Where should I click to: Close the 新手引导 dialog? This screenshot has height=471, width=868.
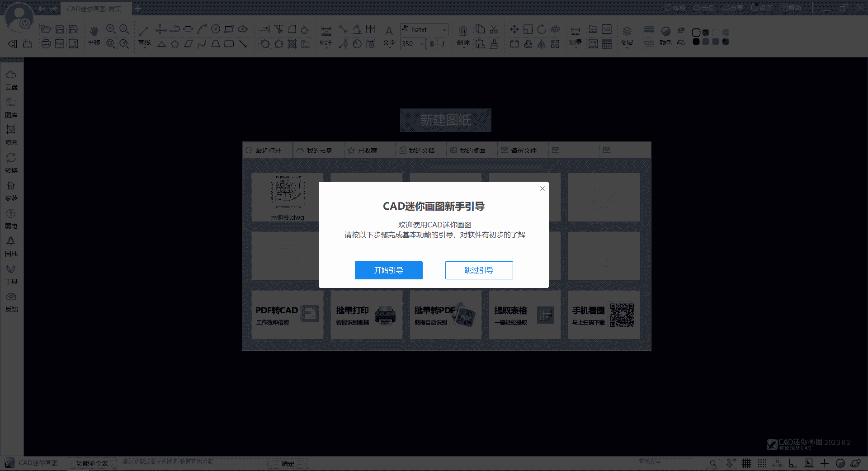542,188
